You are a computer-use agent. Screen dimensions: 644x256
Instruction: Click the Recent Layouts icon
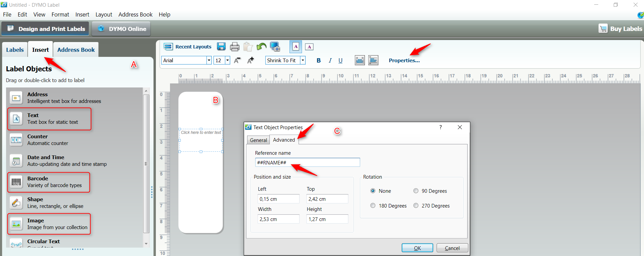[168, 47]
